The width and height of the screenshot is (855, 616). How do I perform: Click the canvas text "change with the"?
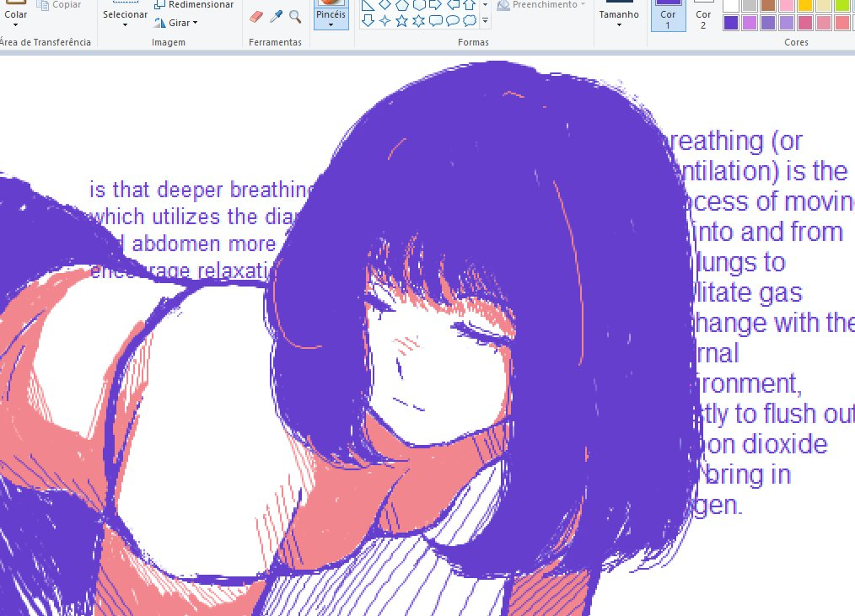point(773,323)
